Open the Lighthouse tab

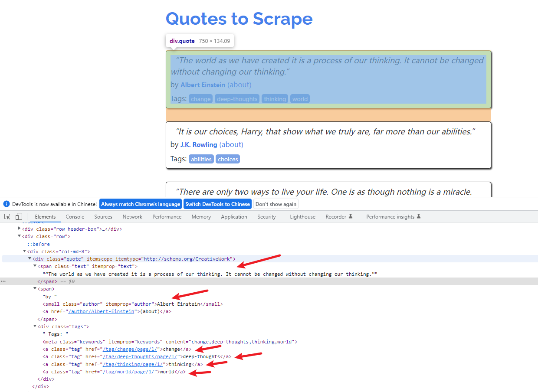[x=303, y=216]
